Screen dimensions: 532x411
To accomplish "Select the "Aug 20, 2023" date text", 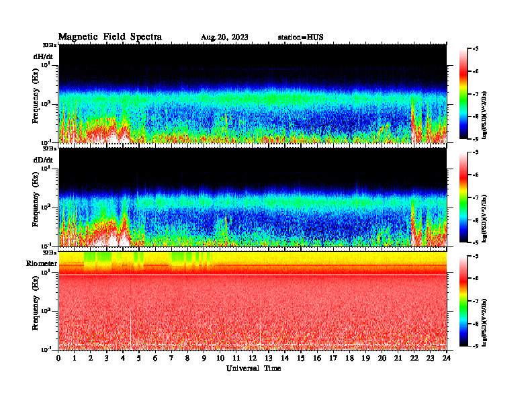I will pyautogui.click(x=224, y=38).
